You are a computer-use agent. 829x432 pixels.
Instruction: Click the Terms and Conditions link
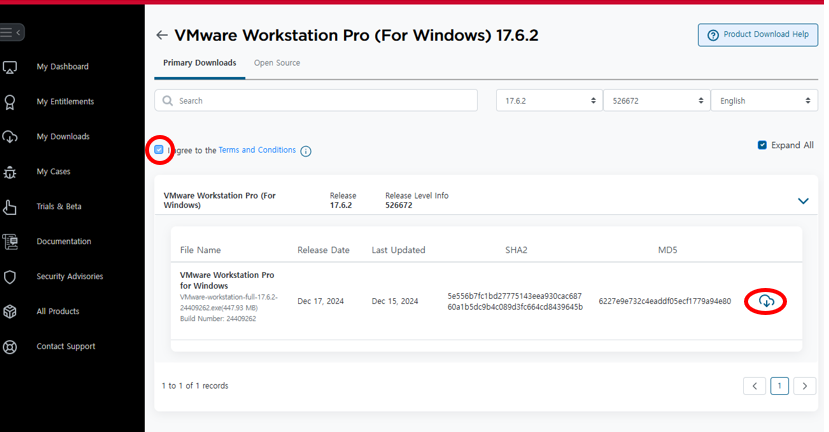pyautogui.click(x=257, y=150)
